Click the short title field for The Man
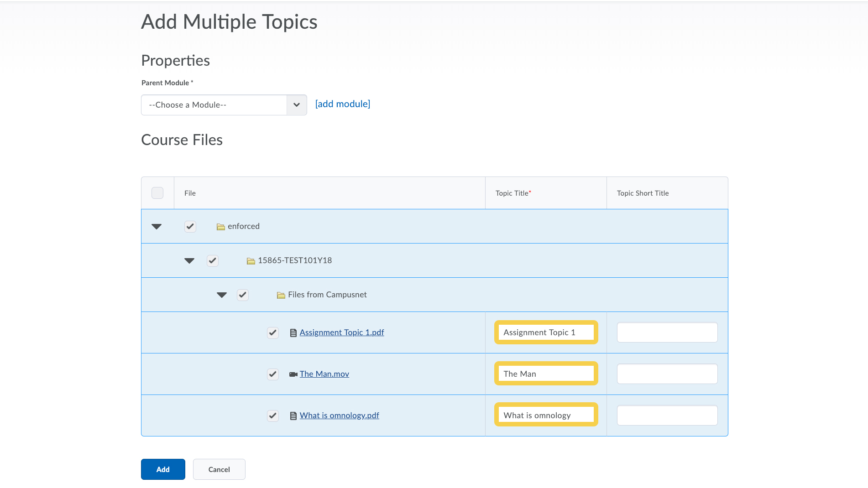868x488 pixels. (667, 374)
